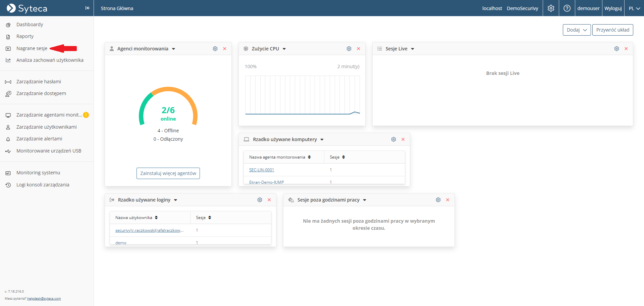Click warning badge on Zarządzanie agentami
Viewport: 644px width, 306px height.
(86, 115)
